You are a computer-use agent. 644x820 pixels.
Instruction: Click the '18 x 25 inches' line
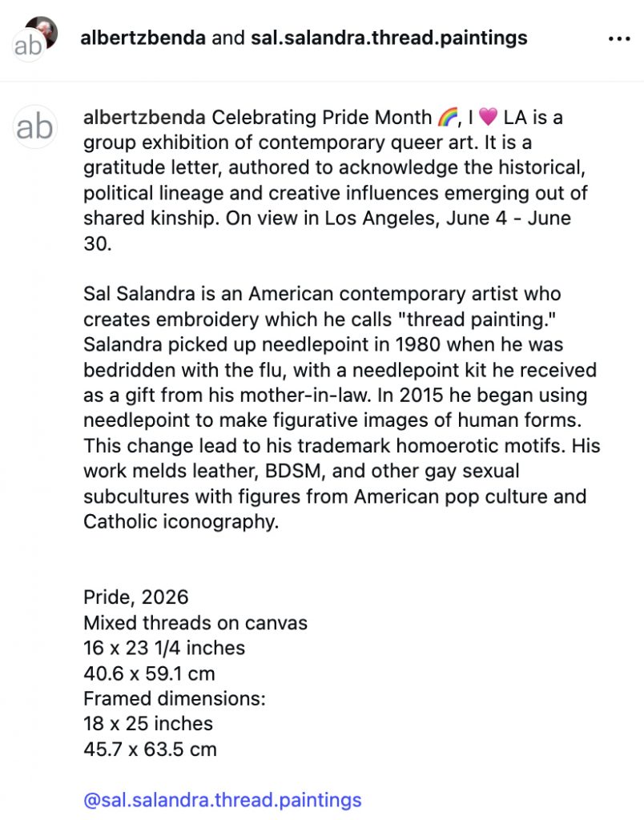(148, 724)
